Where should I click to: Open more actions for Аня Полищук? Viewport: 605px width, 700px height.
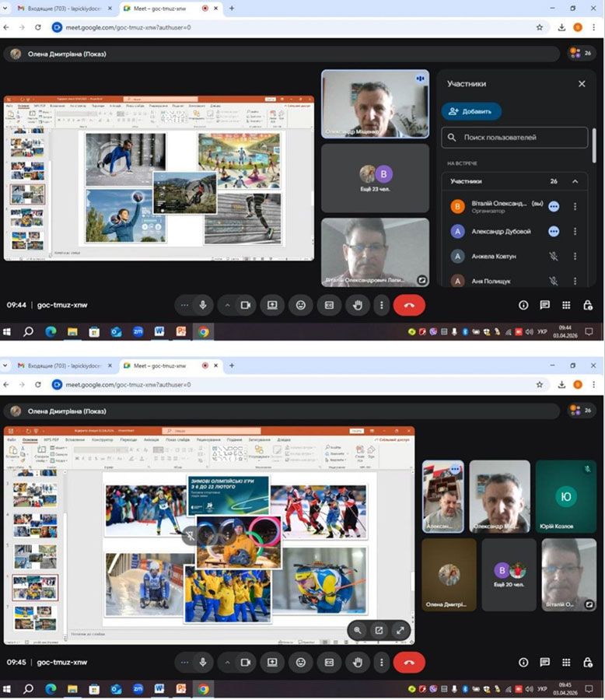[x=575, y=281]
